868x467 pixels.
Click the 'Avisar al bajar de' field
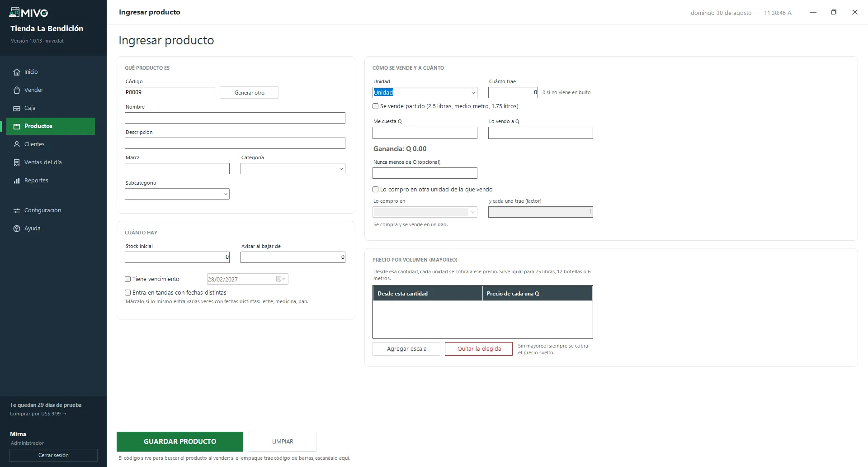tap(293, 257)
